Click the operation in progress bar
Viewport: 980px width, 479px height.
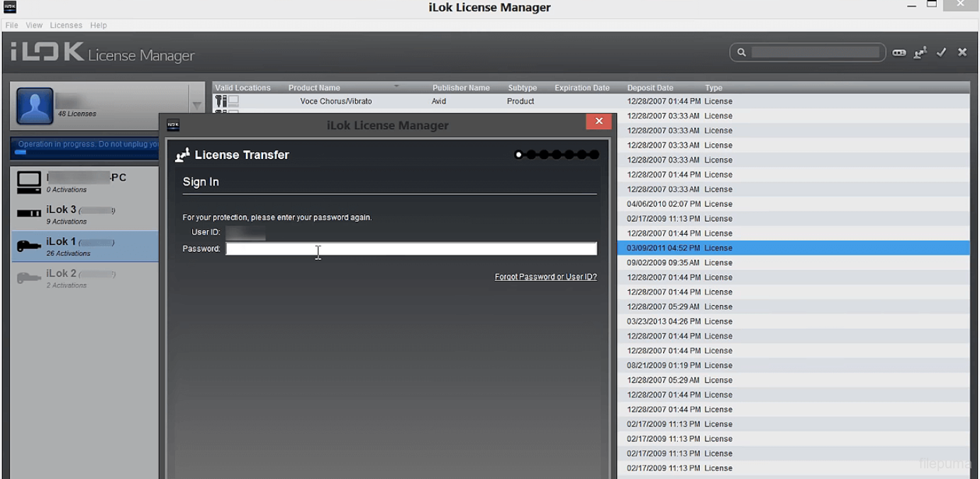(85, 148)
